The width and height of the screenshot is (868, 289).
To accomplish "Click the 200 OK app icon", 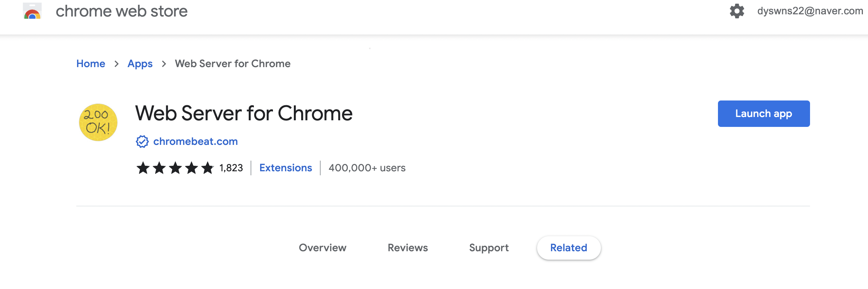I will [x=98, y=122].
